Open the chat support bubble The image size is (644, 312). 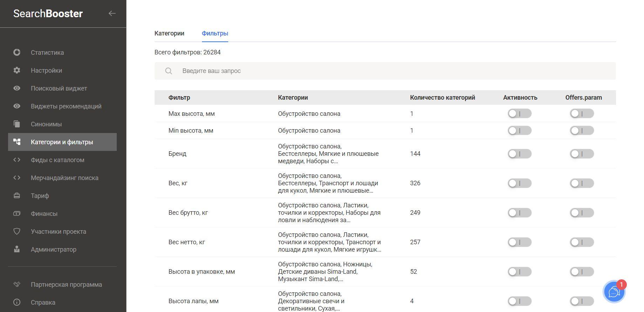point(614,292)
